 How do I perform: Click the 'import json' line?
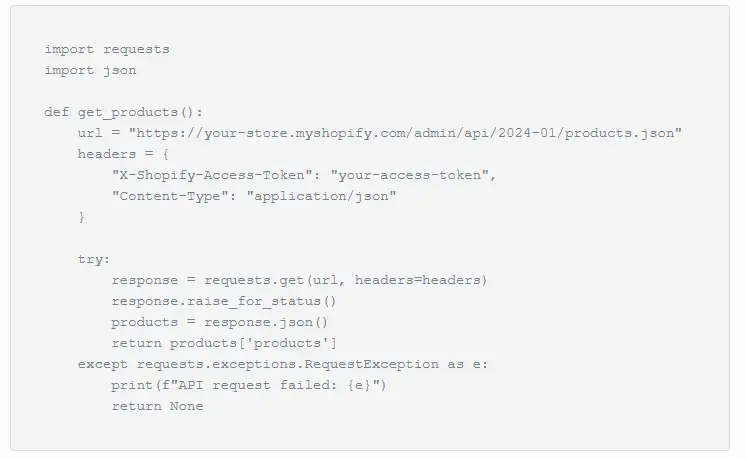coord(90,70)
